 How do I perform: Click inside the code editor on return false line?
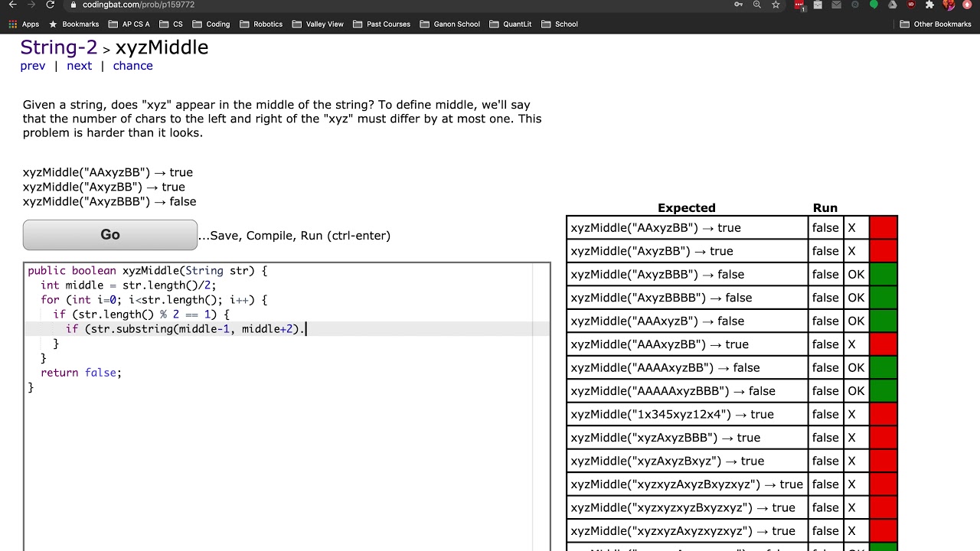pos(81,373)
